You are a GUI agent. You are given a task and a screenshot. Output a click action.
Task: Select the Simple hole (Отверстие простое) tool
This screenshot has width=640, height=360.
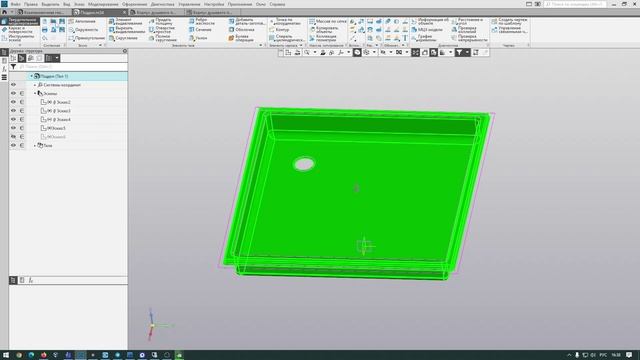point(162,30)
